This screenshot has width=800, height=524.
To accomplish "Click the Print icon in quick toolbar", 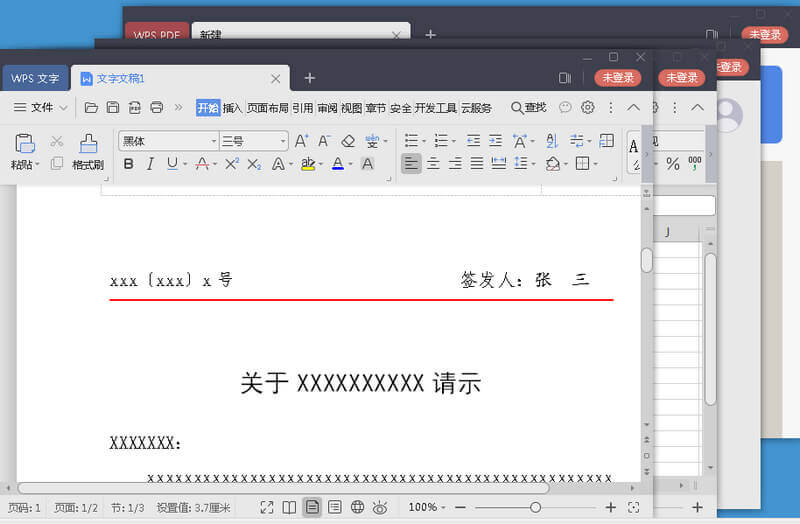I will click(x=156, y=108).
